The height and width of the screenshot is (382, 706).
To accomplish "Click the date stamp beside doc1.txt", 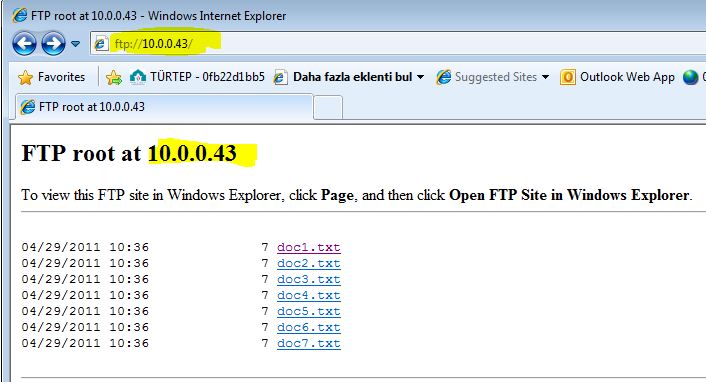I will (x=85, y=247).
